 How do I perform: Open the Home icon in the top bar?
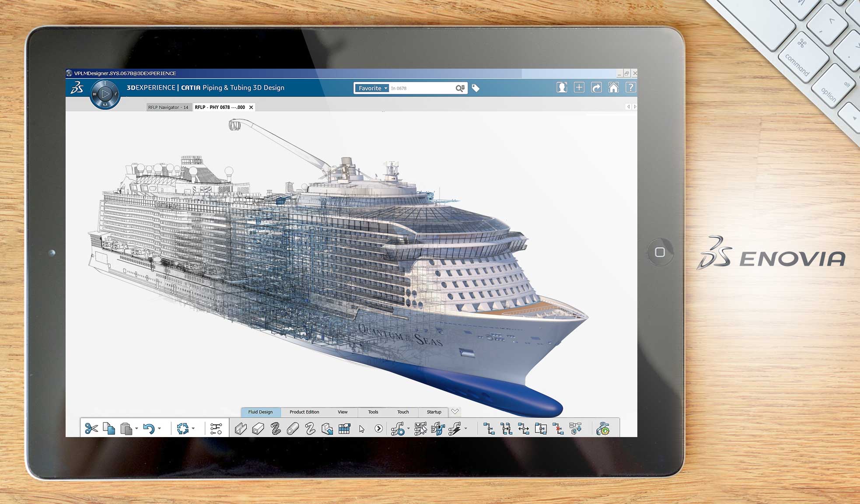click(x=613, y=87)
